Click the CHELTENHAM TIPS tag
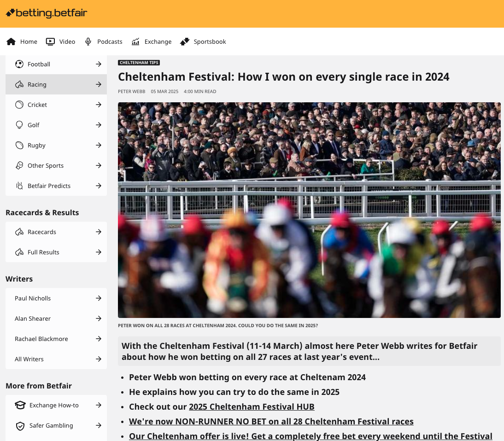This screenshot has height=441, width=504. click(x=139, y=63)
